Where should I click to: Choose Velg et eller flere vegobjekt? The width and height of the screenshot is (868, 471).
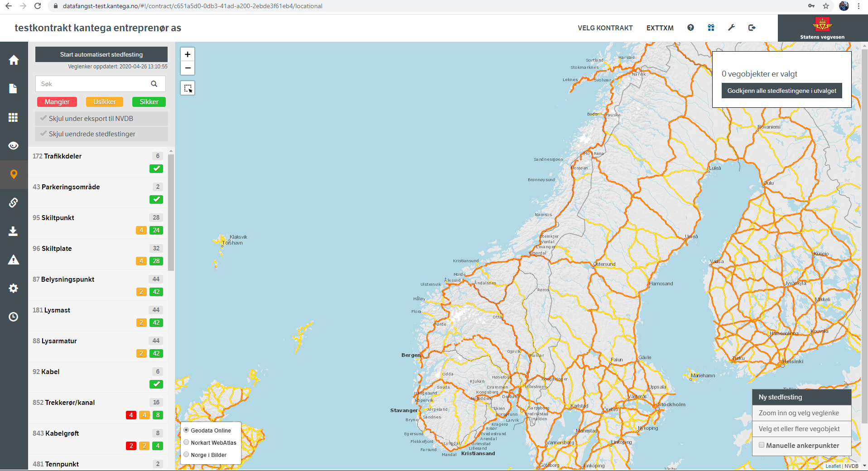[x=802, y=429]
